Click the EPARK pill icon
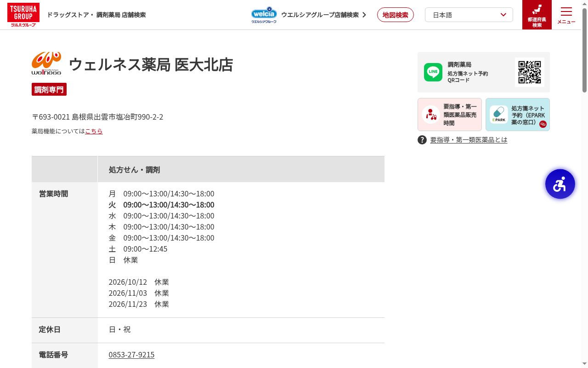The image size is (588, 368). tap(498, 115)
